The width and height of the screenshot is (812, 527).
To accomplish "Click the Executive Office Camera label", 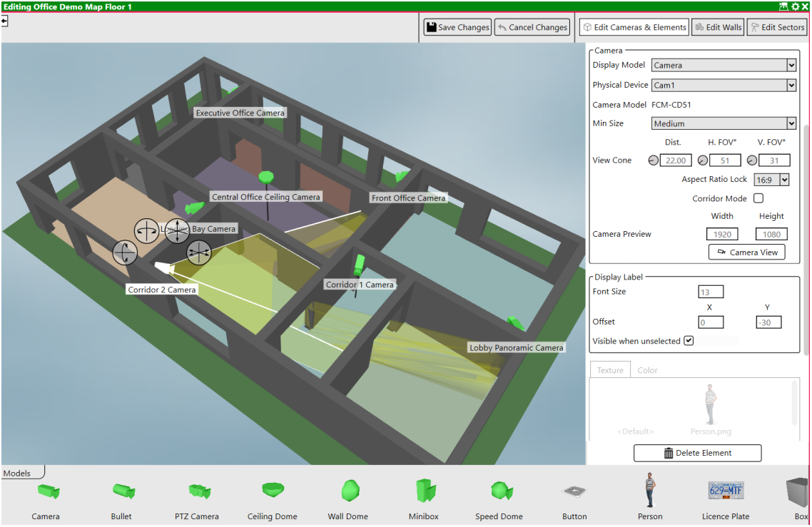I will click(x=240, y=113).
